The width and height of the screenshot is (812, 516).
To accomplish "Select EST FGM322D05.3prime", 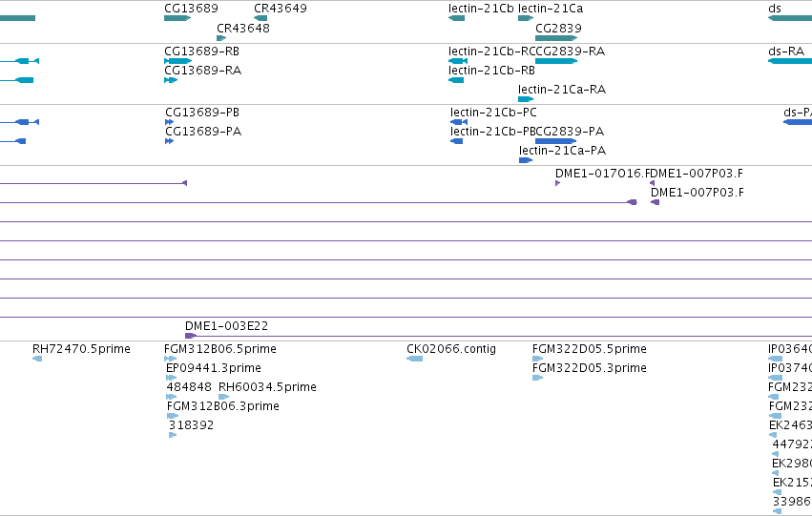I will [x=537, y=378].
